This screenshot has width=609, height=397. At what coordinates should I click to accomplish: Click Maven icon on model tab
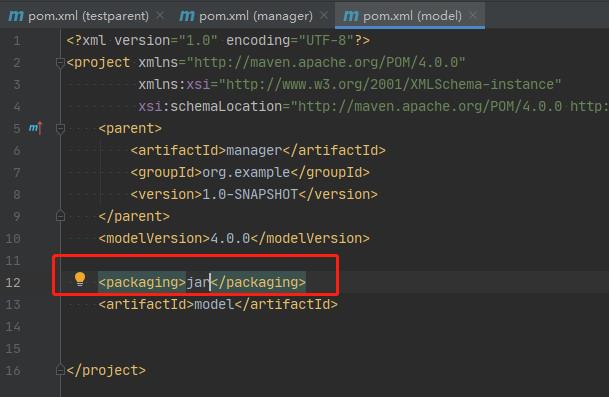click(351, 16)
